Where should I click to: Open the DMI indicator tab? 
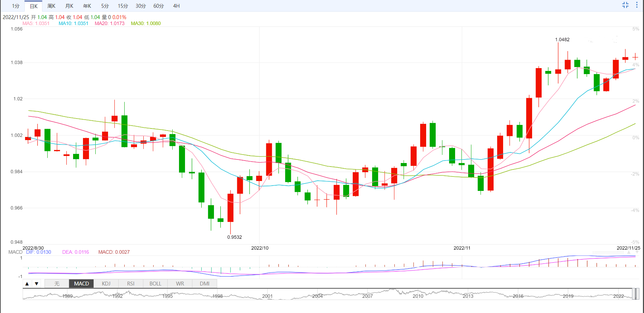pos(205,284)
